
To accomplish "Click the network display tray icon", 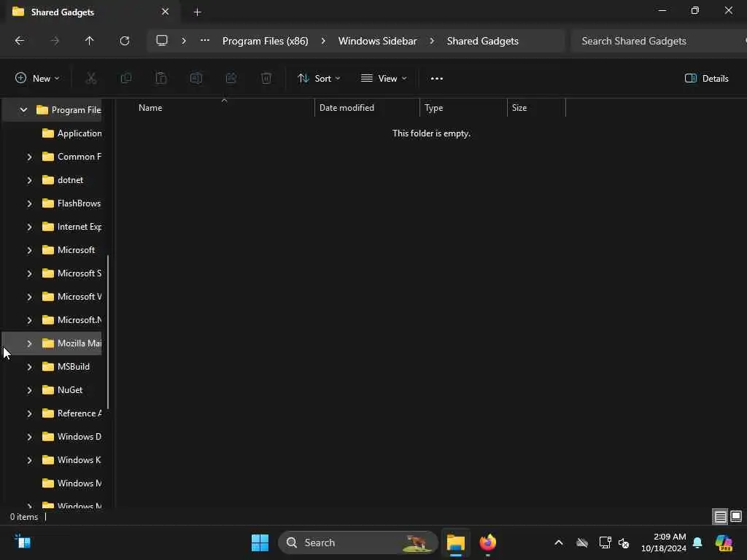I will click(x=605, y=542).
